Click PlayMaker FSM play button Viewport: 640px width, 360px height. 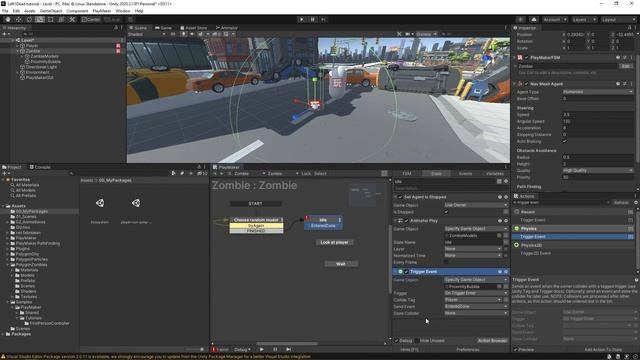pyautogui.click(x=262, y=349)
